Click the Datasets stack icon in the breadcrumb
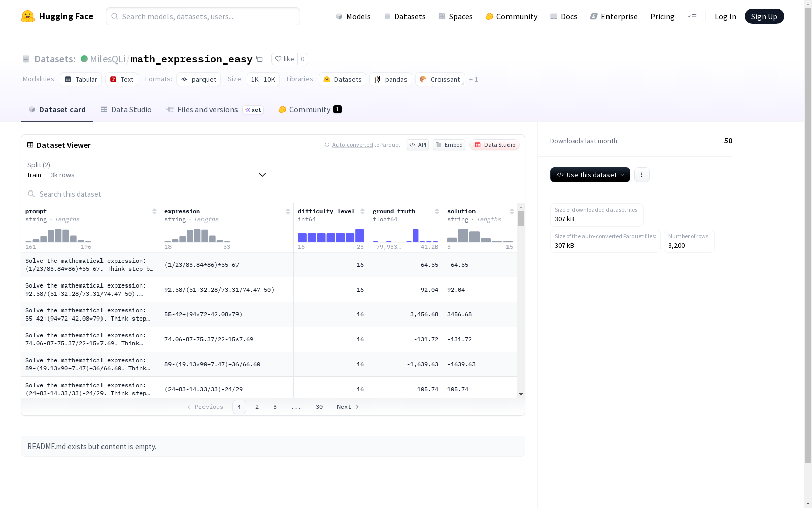Image resolution: width=812 pixels, height=508 pixels. pyautogui.click(x=26, y=59)
